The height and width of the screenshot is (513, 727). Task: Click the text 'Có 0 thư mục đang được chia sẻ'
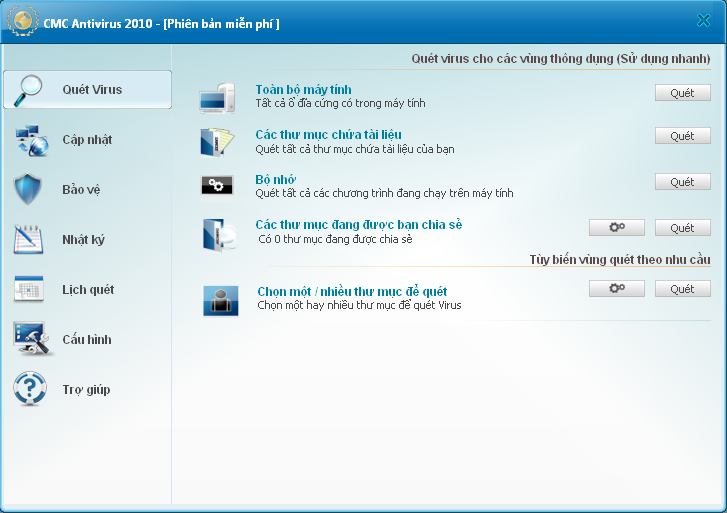(335, 239)
